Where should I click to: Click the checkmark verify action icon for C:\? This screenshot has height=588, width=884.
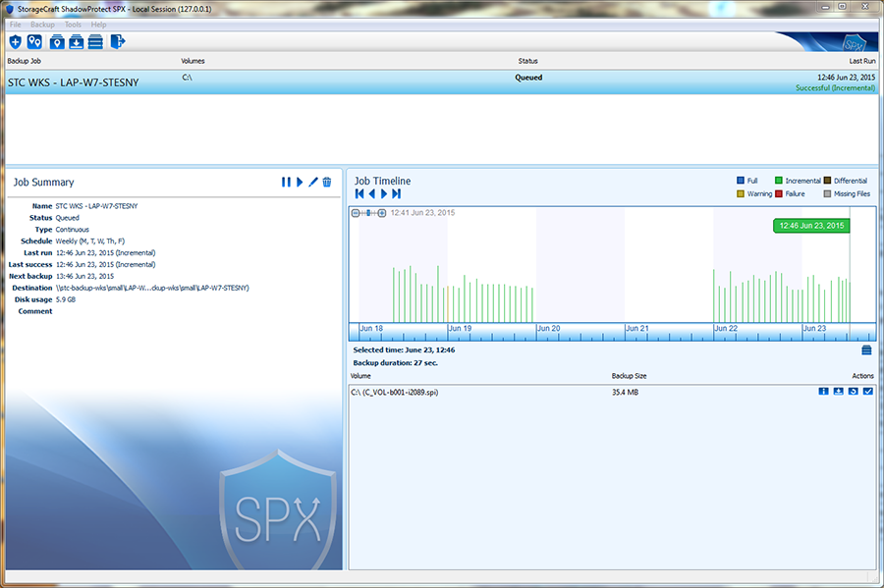click(x=867, y=391)
